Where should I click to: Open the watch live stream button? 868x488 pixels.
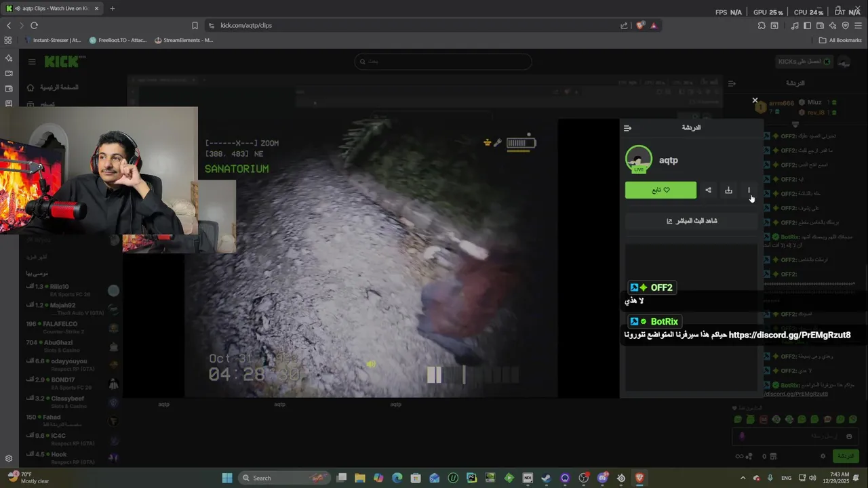pos(691,221)
